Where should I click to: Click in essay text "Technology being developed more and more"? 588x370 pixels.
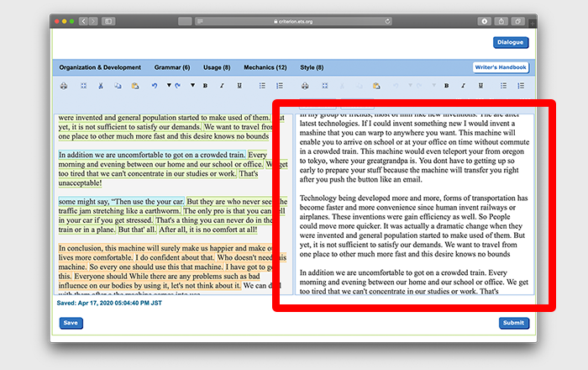click(x=370, y=198)
